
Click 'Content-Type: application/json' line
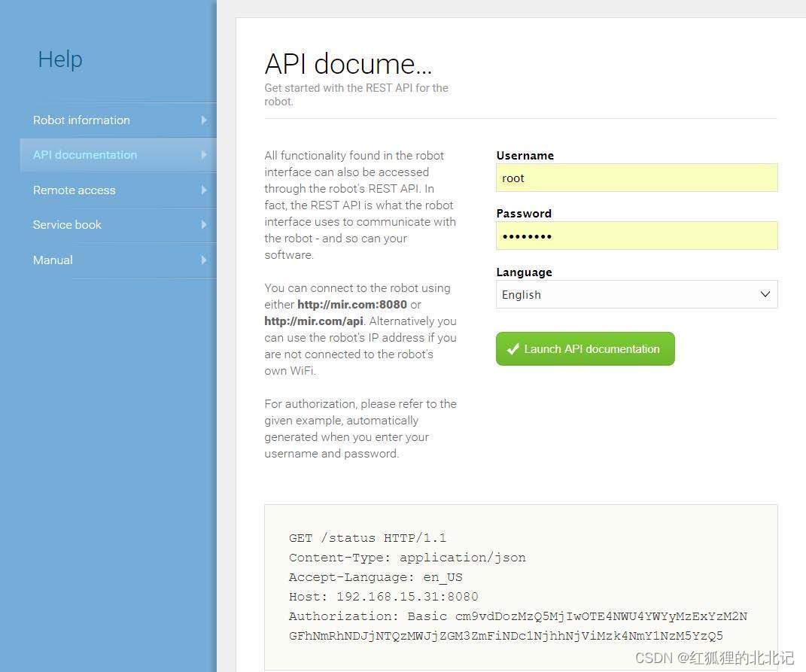pos(407,558)
